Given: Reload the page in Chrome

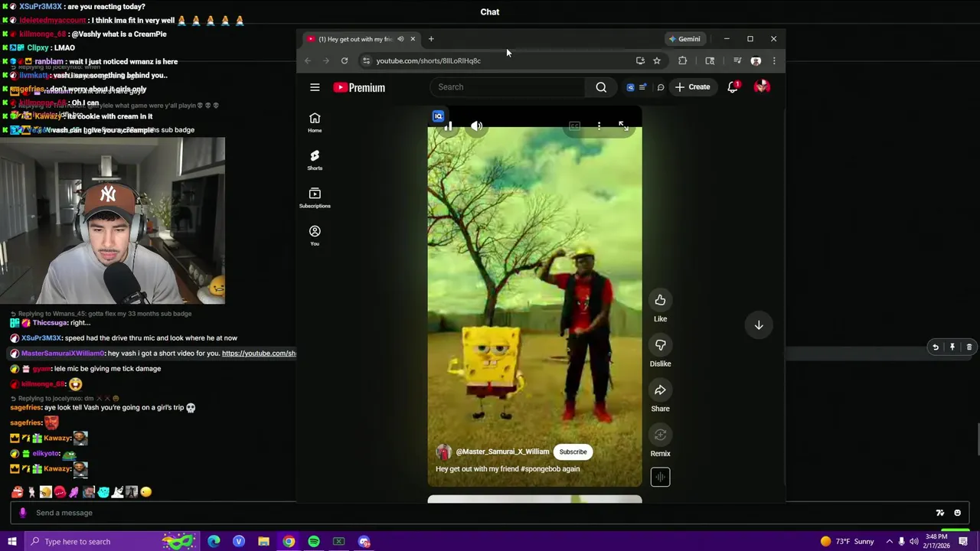Looking at the screenshot, I should pyautogui.click(x=345, y=60).
